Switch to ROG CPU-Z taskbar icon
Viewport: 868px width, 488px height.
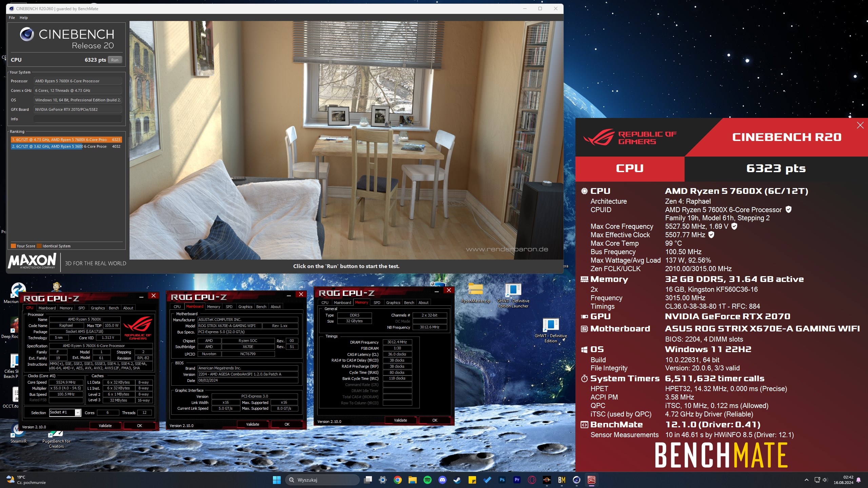click(x=592, y=480)
